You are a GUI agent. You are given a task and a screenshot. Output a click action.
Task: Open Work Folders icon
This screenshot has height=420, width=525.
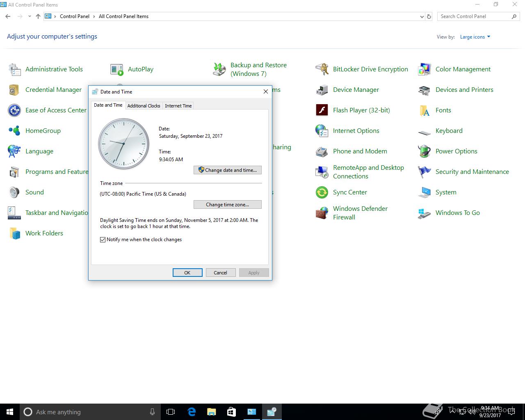14,233
